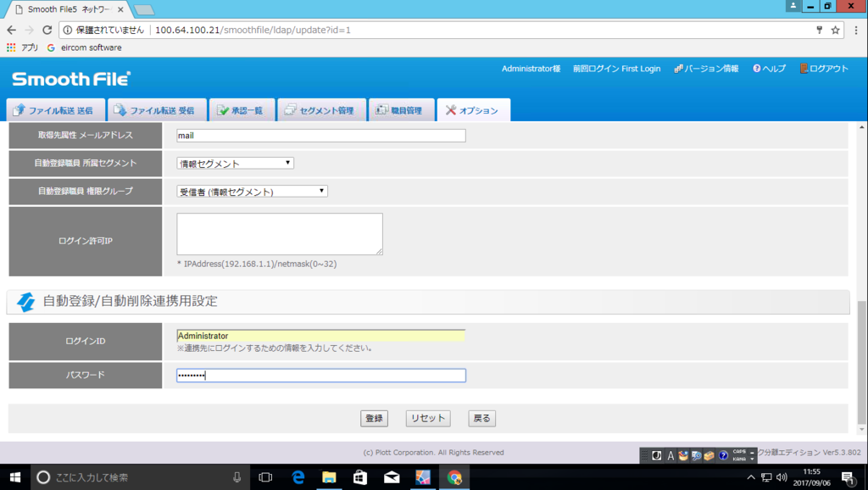The width and height of the screenshot is (868, 490).
Task: Click the リセット reset button
Action: [428, 418]
